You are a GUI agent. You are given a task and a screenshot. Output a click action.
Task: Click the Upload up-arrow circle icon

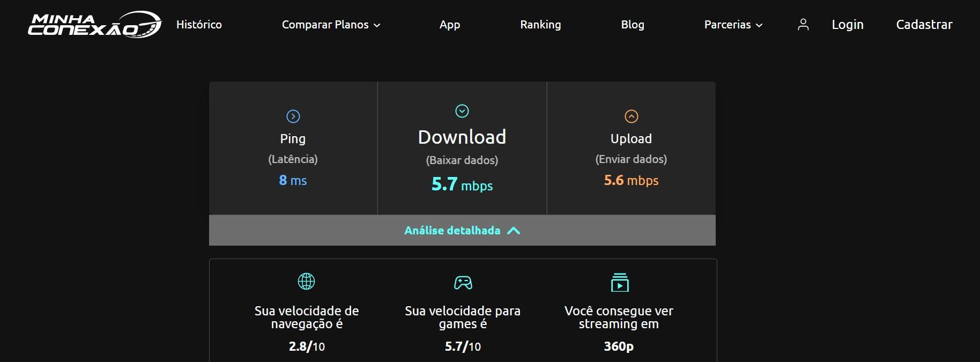[632, 116]
